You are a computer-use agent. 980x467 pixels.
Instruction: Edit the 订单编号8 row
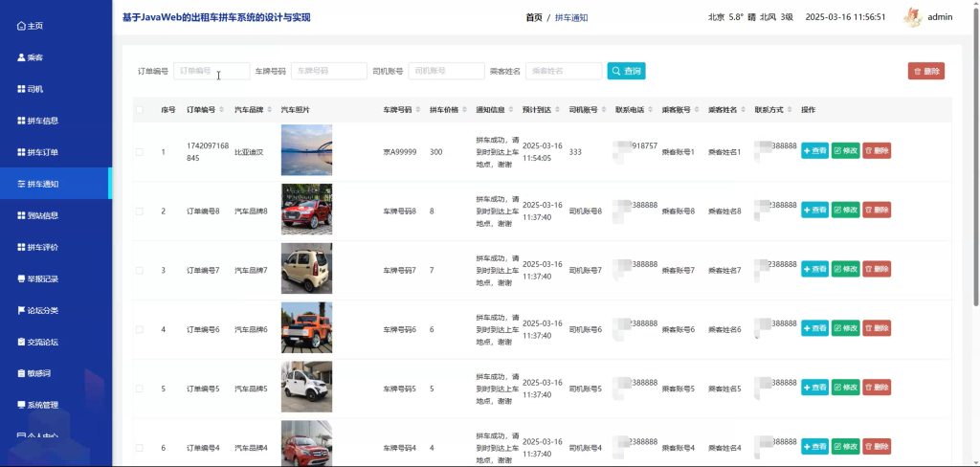click(846, 211)
